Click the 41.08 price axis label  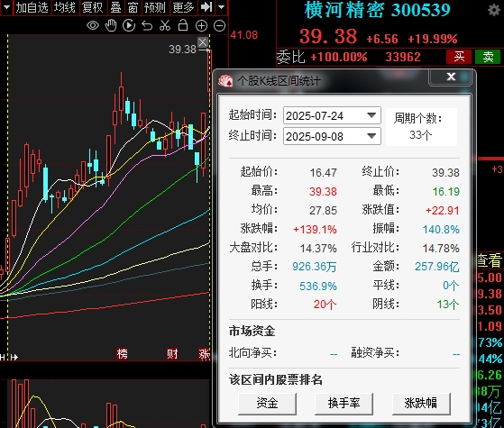[244, 35]
